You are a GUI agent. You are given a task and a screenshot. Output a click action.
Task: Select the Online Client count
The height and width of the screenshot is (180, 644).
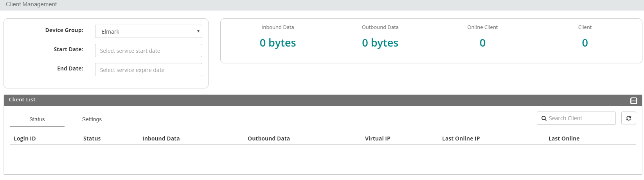[x=482, y=43]
